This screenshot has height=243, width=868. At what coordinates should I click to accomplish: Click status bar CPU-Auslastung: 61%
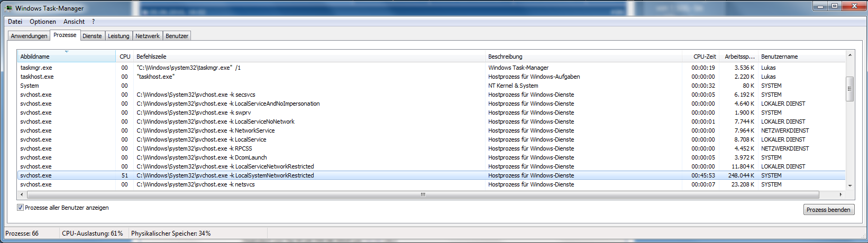click(x=93, y=233)
